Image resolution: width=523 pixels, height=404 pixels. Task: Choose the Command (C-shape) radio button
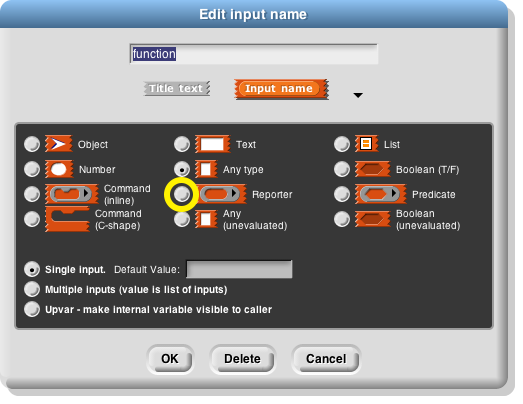coord(32,219)
